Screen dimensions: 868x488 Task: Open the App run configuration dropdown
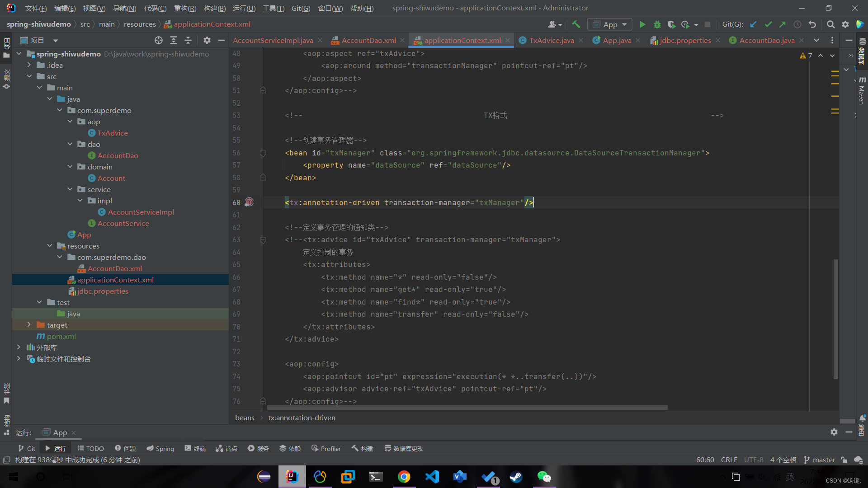tap(610, 24)
